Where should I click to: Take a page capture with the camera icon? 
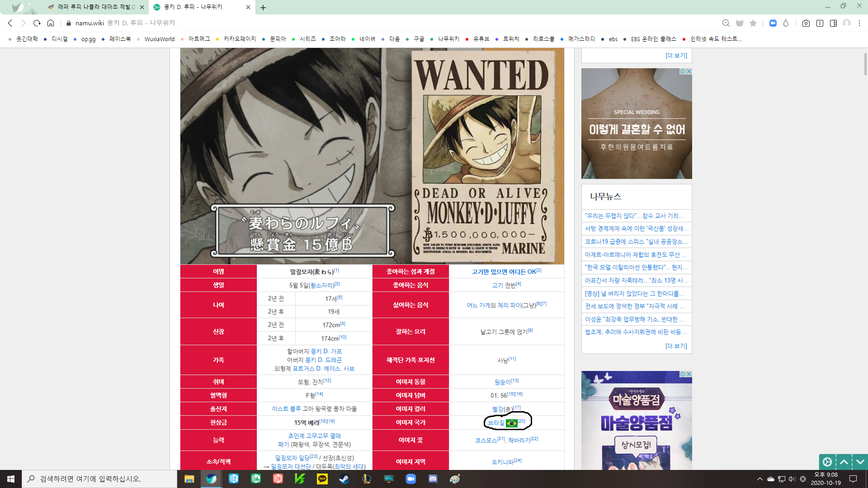click(806, 23)
